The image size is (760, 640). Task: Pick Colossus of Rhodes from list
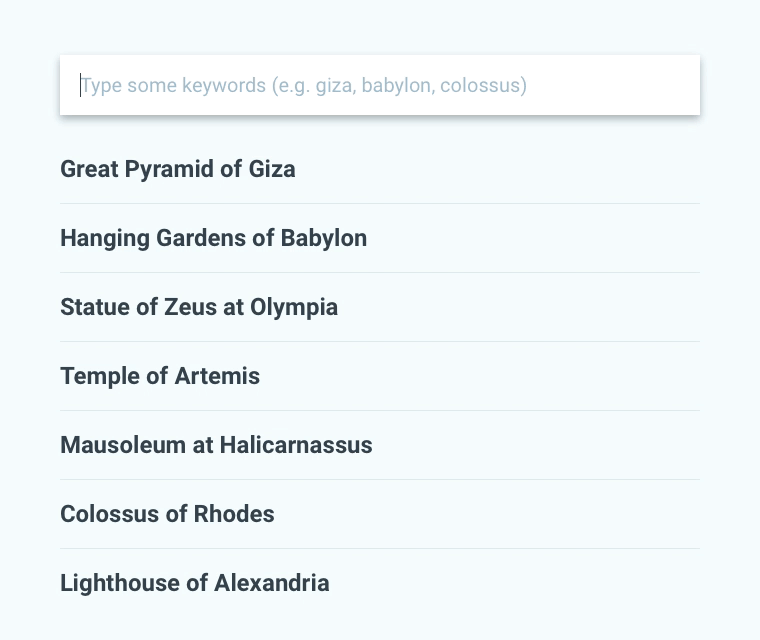167,514
